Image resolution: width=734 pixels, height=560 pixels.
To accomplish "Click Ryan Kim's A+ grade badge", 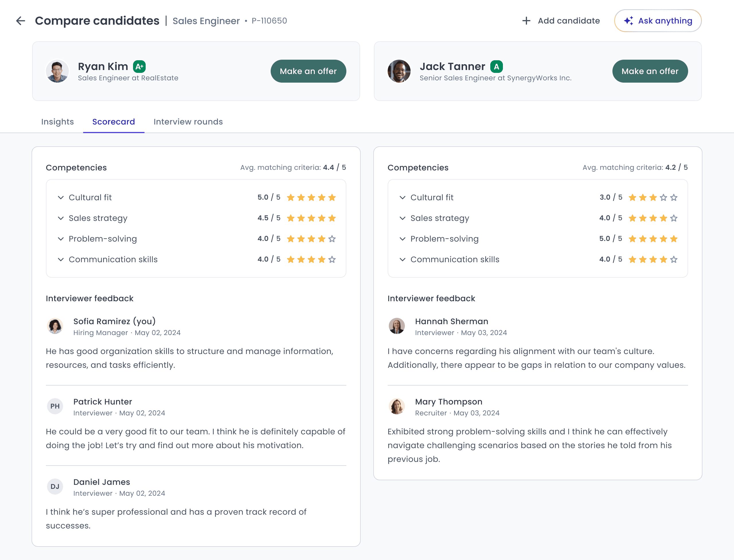I will pyautogui.click(x=139, y=66).
